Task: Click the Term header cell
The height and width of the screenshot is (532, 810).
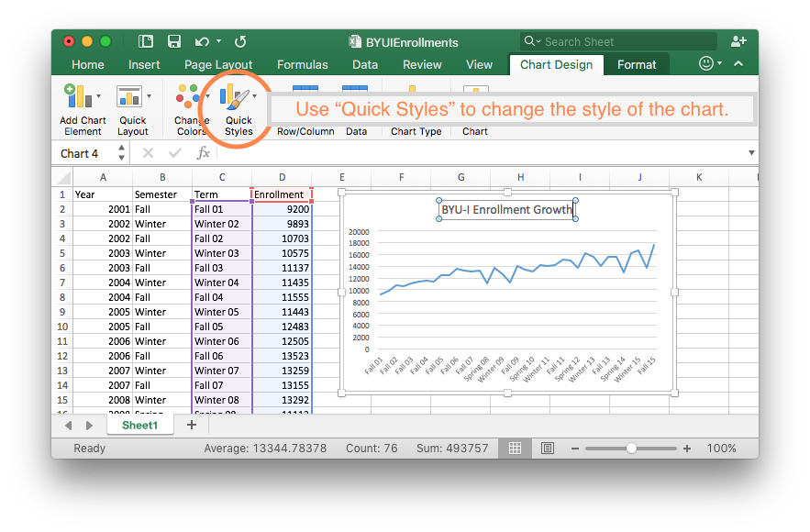Action: tap(222, 194)
